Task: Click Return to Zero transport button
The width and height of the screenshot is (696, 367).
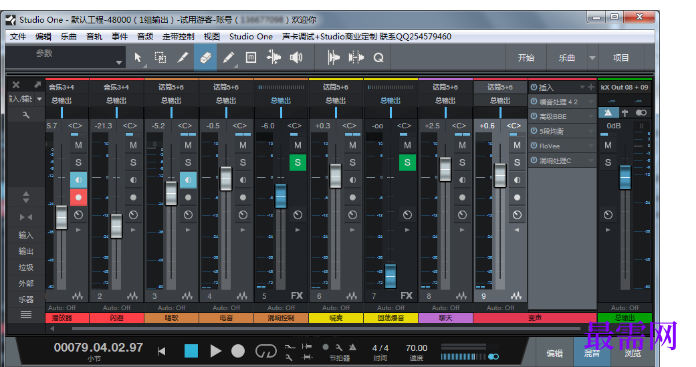Action: pos(162,351)
